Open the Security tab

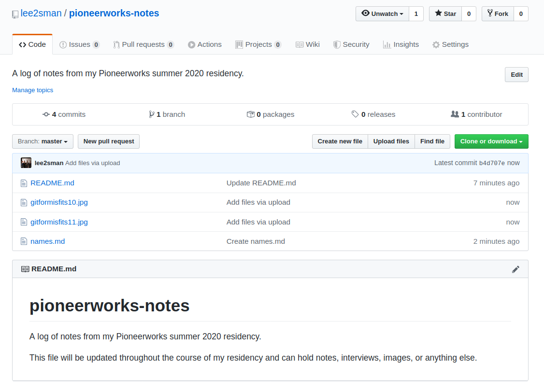point(351,44)
